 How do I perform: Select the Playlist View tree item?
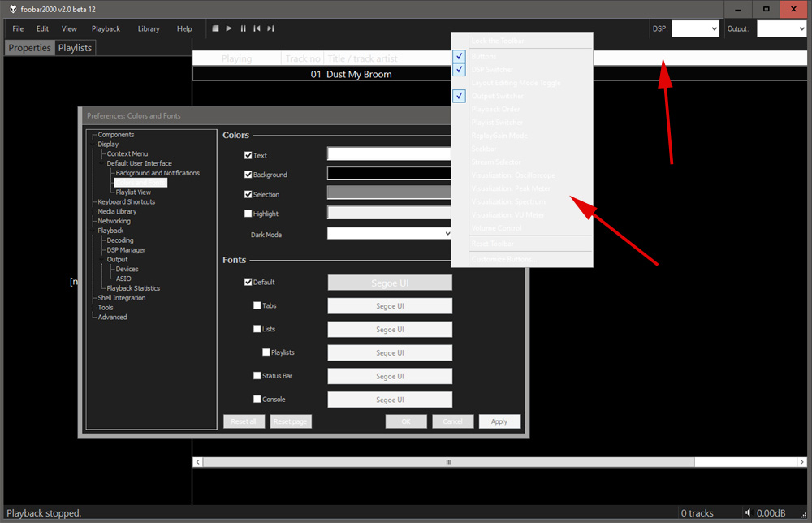(x=133, y=192)
